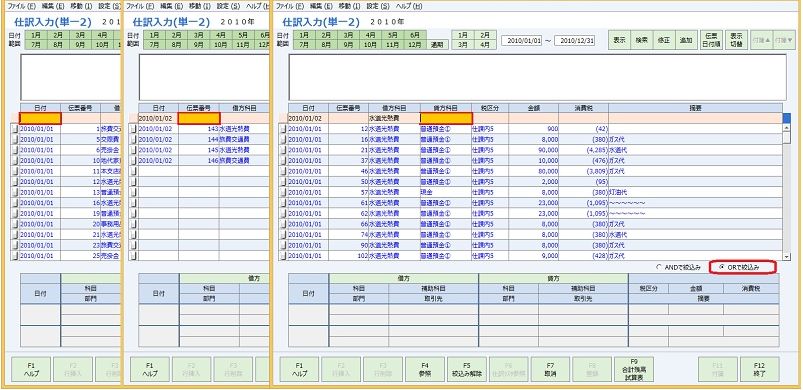The image size is (803, 390).
Task: Click row icon for slip 25 in left window
Action: click(15, 256)
